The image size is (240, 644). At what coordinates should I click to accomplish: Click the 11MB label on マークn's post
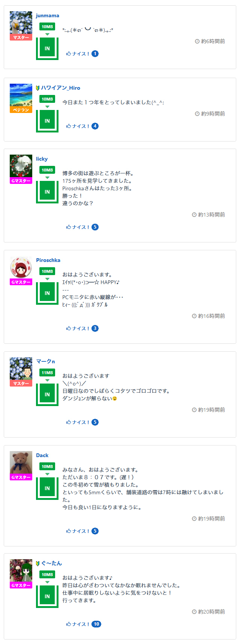click(x=47, y=373)
